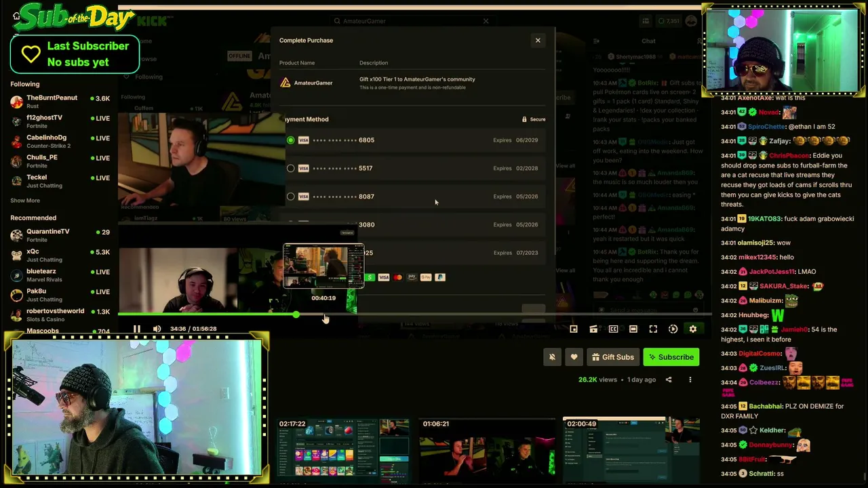The image size is (868, 488).
Task: Click mikex12345's hello chat message
Action: click(757, 258)
